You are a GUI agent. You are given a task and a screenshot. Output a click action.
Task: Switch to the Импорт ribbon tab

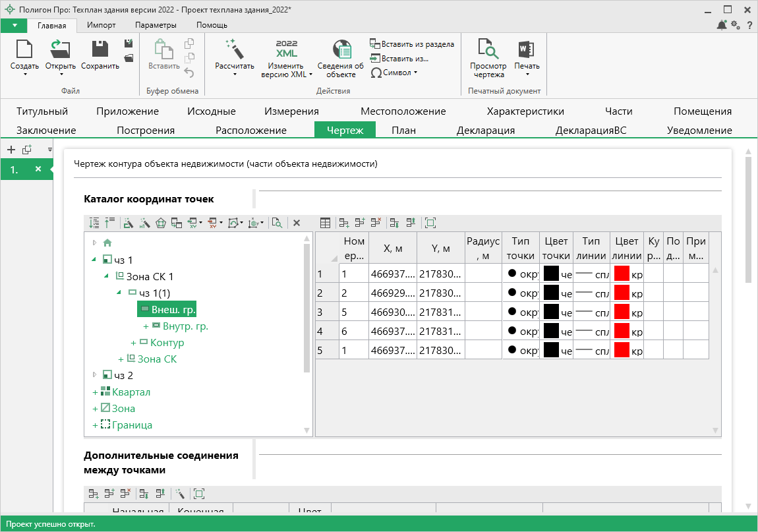(x=101, y=25)
